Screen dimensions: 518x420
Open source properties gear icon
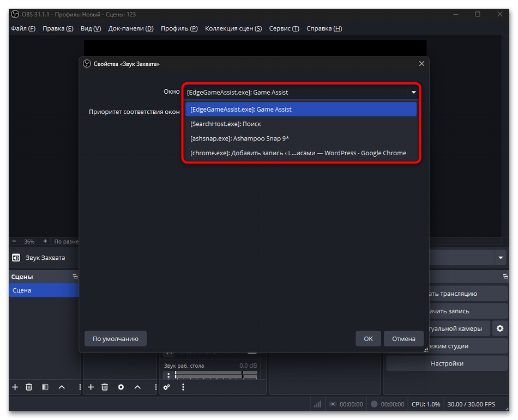click(x=121, y=387)
